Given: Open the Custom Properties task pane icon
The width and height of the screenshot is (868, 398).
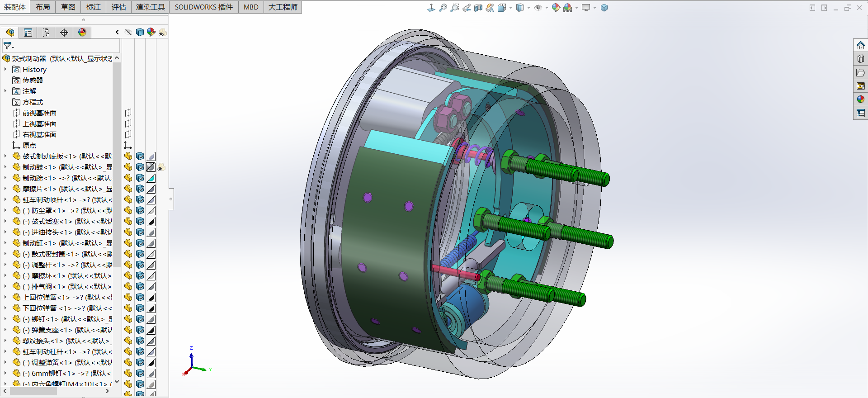Looking at the screenshot, I should click(x=861, y=113).
